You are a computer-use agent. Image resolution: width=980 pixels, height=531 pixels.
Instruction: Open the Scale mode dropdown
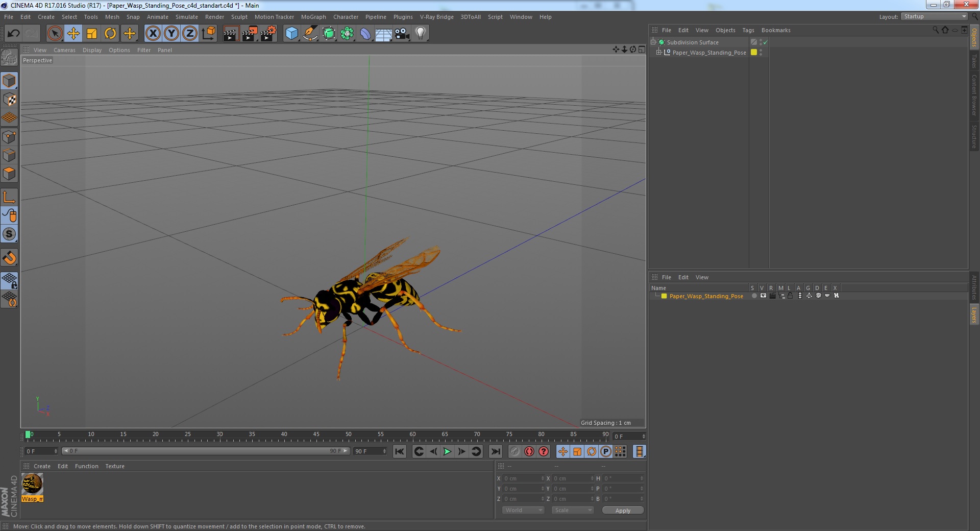point(573,510)
